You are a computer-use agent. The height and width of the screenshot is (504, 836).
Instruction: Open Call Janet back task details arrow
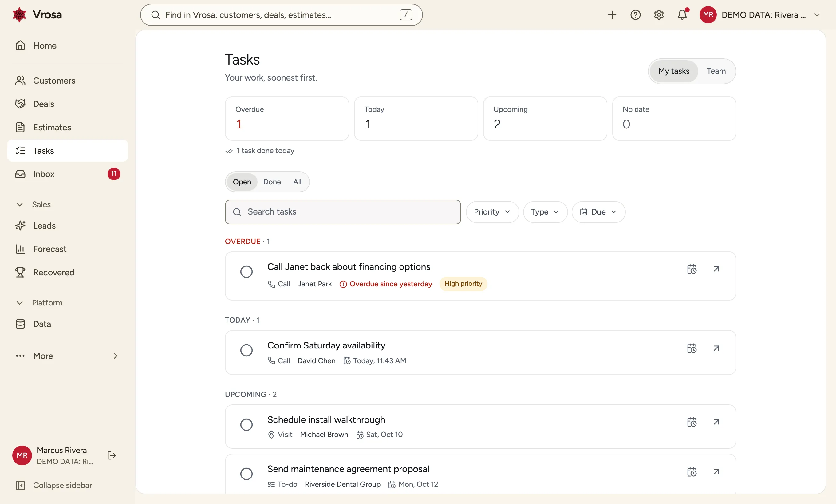[716, 269]
